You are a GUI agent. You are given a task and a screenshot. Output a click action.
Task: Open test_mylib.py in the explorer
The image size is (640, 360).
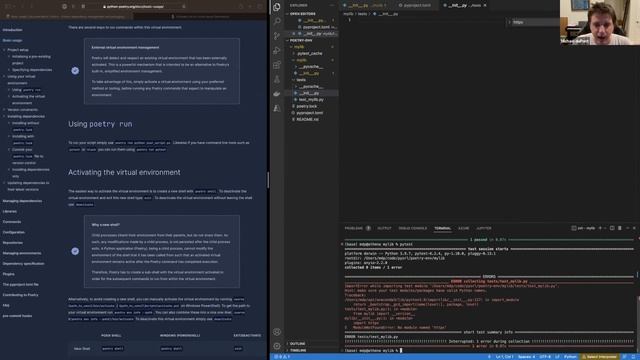[x=311, y=100]
